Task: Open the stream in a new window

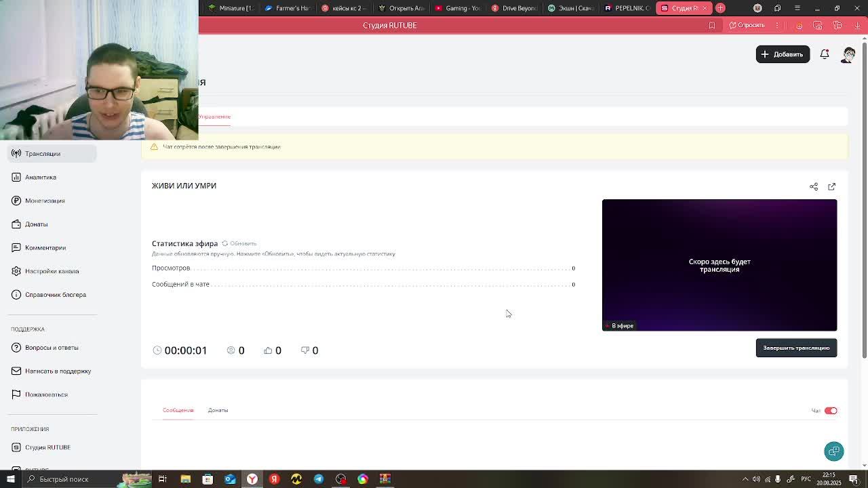Action: [832, 186]
